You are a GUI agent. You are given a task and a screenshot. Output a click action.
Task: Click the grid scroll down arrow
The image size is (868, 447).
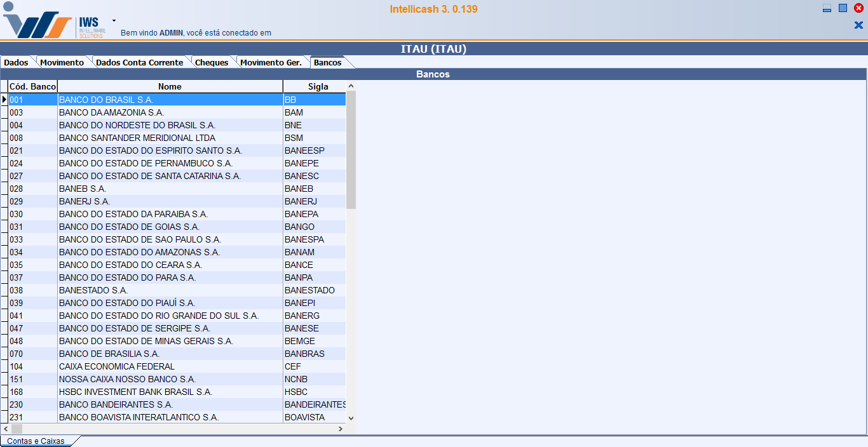click(351, 418)
